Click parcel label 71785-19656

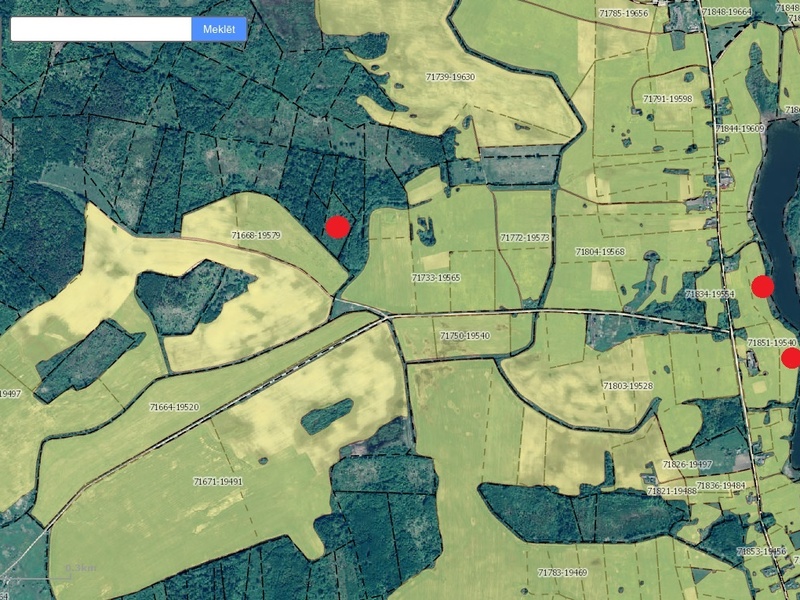pos(624,13)
